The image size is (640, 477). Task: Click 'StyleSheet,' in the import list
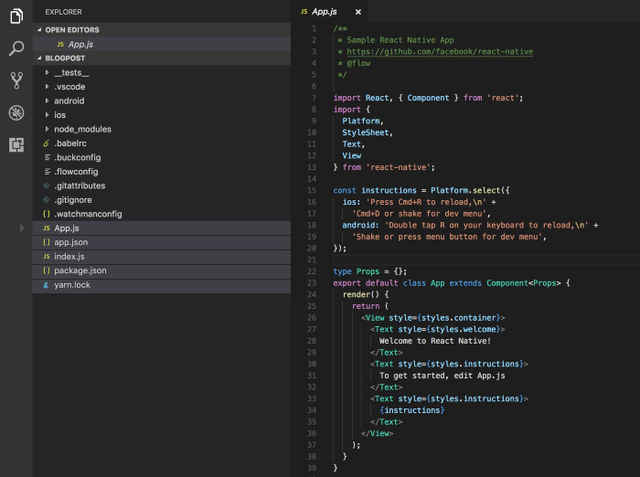tap(367, 133)
